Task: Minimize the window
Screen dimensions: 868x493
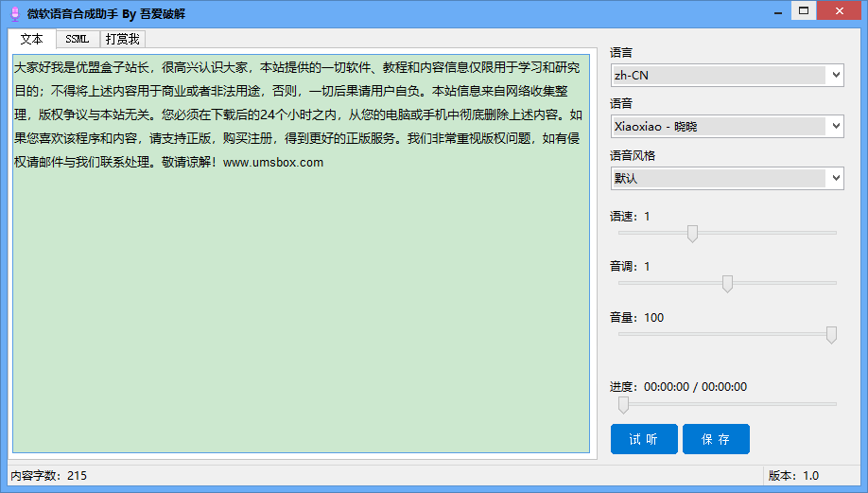Action: (x=778, y=11)
